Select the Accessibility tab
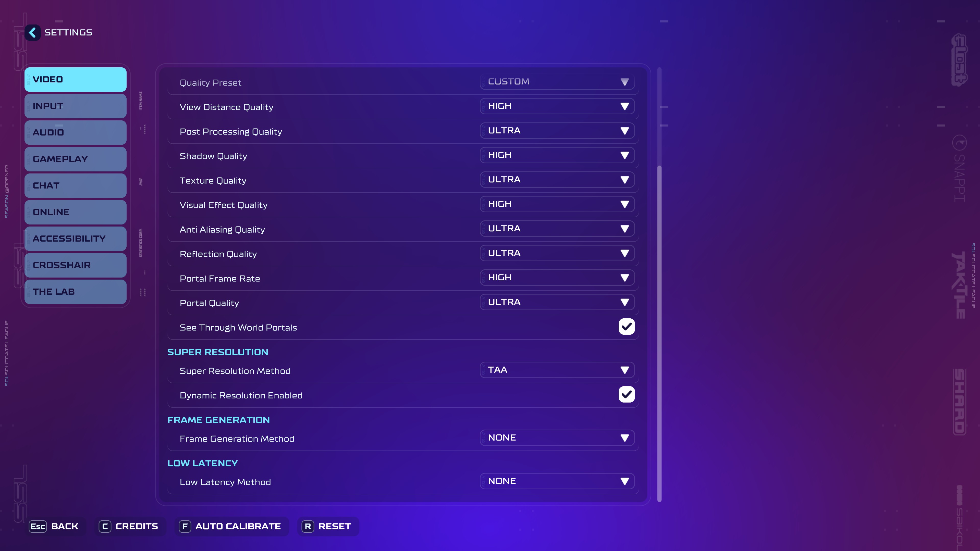The image size is (980, 551). [75, 239]
